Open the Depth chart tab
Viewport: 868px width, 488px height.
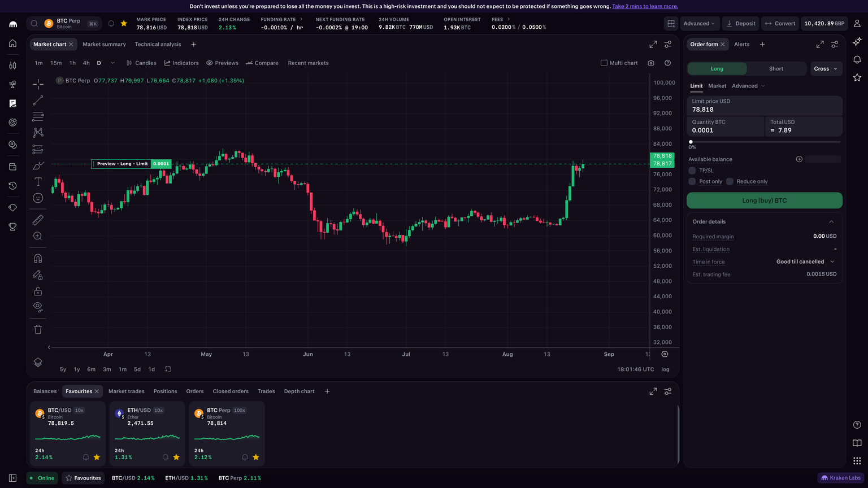[x=299, y=391]
